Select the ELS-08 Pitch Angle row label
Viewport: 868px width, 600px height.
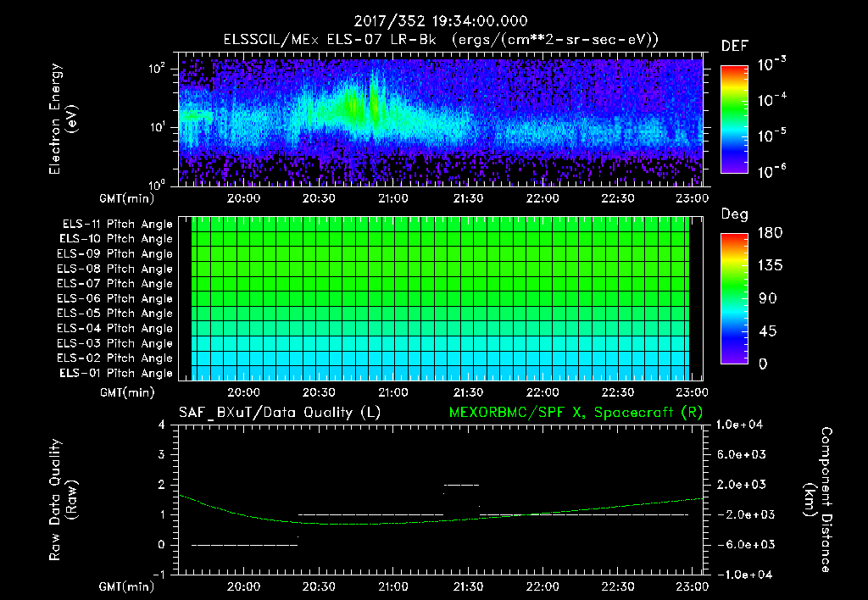pos(115,269)
